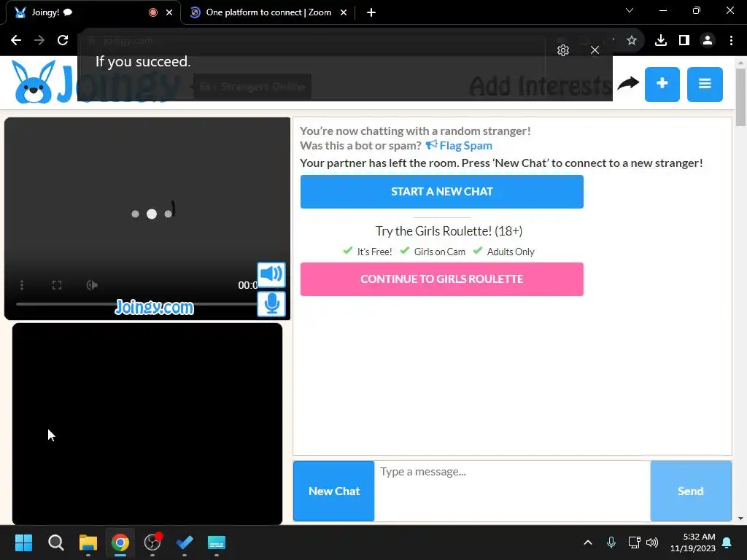
Task: Click CONTINUE TO GIRLS ROULETTE button
Action: 441,279
